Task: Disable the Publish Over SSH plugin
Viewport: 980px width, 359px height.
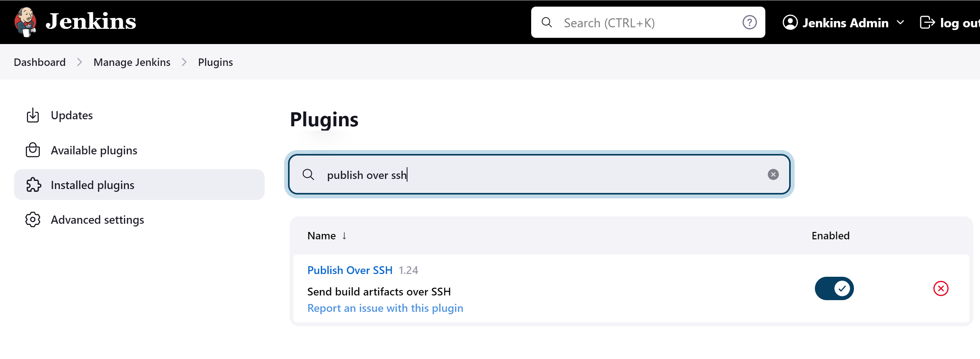Action: pos(834,288)
